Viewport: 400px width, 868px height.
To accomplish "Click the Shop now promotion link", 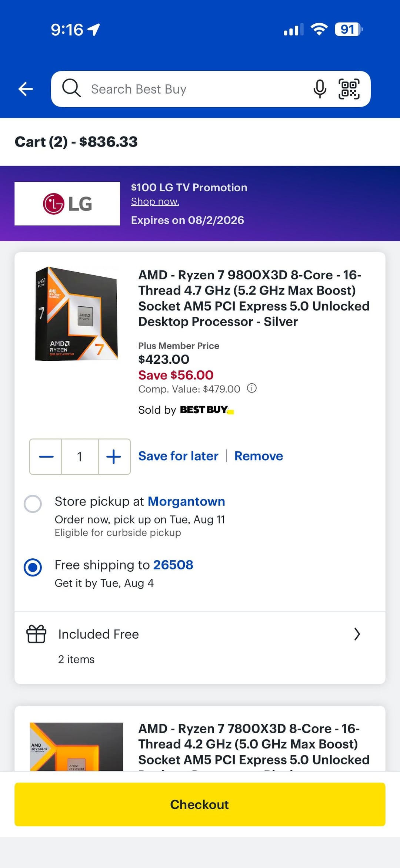I will pos(155,202).
